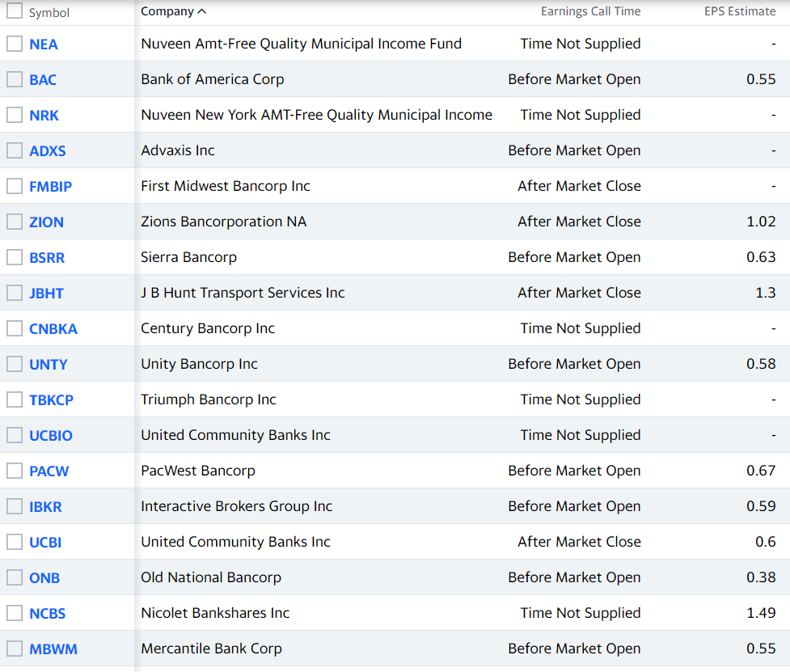790x672 pixels.
Task: Open the NRK ticker link
Action: (44, 116)
